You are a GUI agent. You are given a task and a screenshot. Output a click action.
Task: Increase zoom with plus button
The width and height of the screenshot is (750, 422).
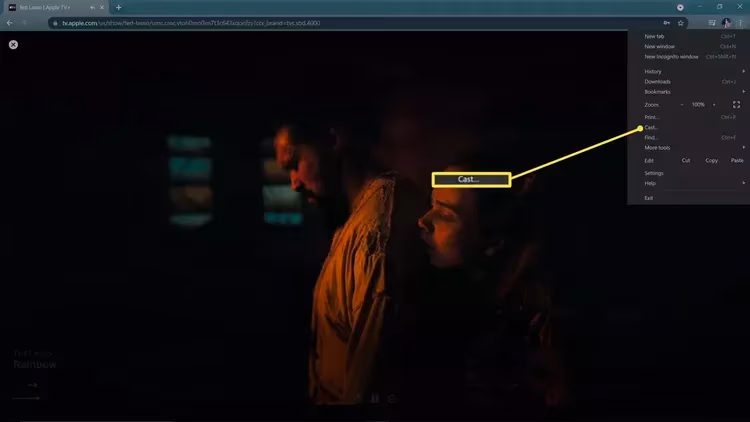click(714, 105)
